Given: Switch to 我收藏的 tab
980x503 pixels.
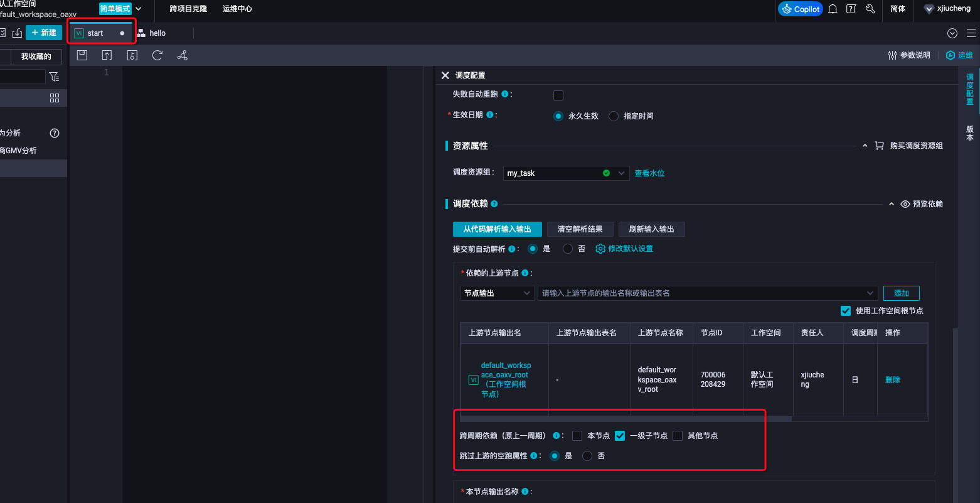Looking at the screenshot, I should coord(36,57).
